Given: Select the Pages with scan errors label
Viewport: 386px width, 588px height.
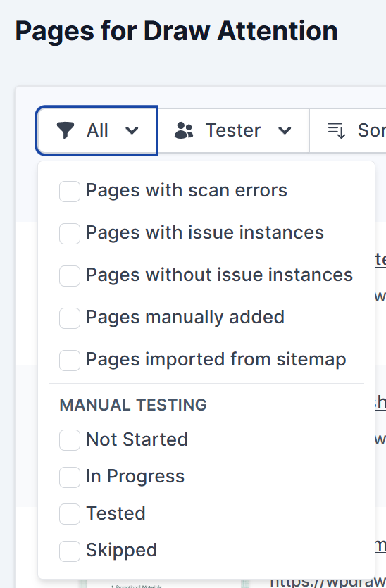Looking at the screenshot, I should pyautogui.click(x=187, y=190).
